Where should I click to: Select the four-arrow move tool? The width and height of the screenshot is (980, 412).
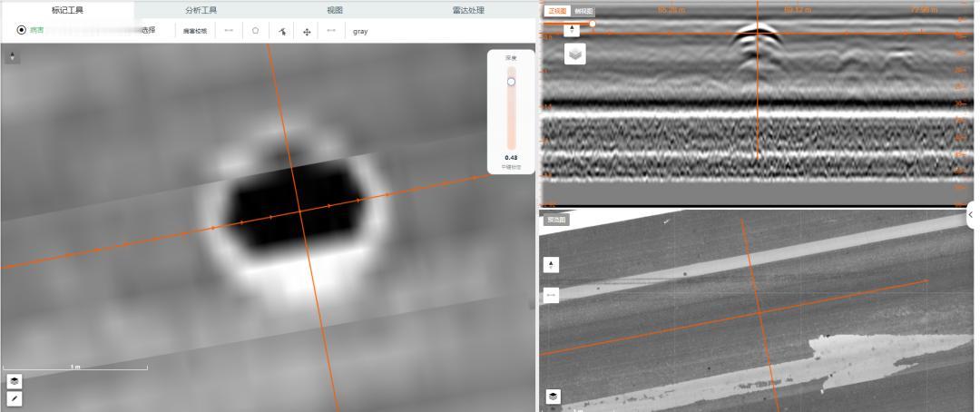pyautogui.click(x=307, y=31)
